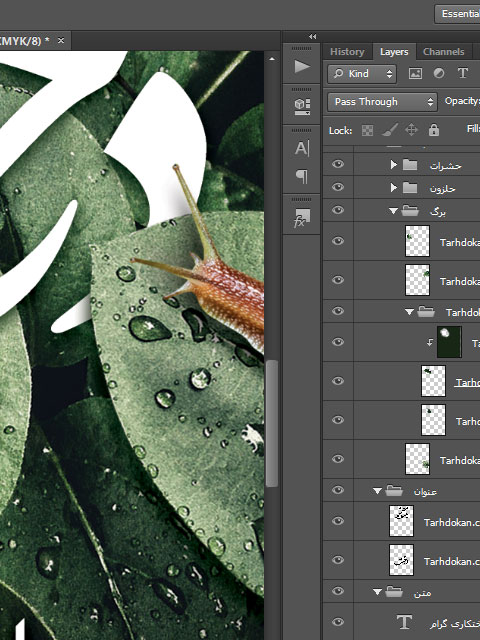Select the عنوان group name
This screenshot has width=480, height=640.
[425, 491]
